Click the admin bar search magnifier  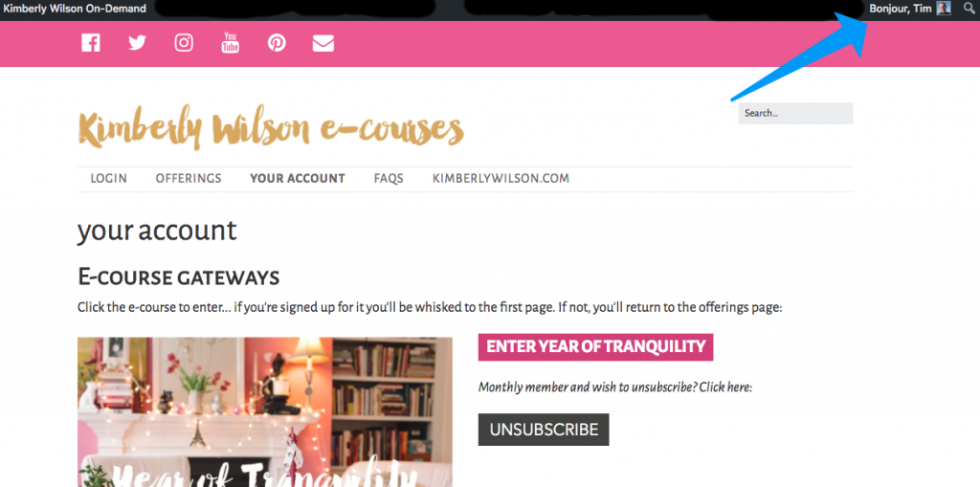coord(969,9)
